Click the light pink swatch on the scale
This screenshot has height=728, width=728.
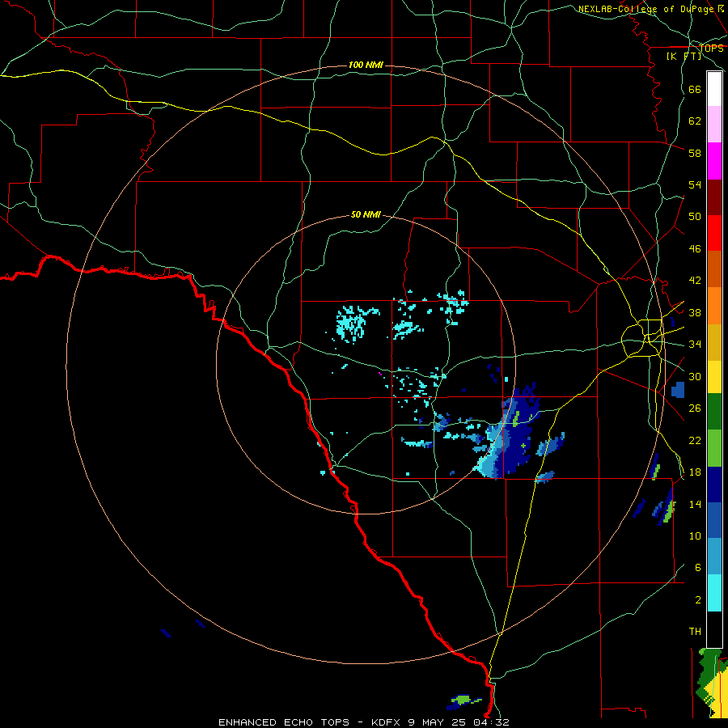(714, 124)
